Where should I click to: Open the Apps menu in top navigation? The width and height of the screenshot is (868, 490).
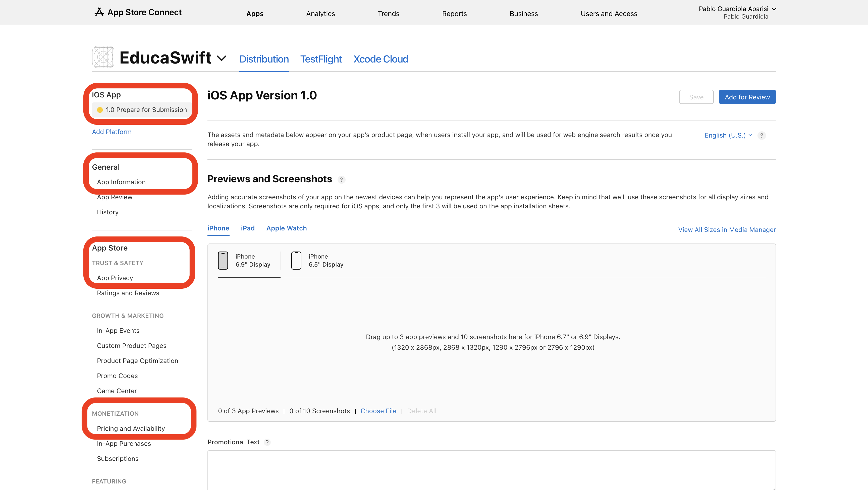[x=255, y=14]
